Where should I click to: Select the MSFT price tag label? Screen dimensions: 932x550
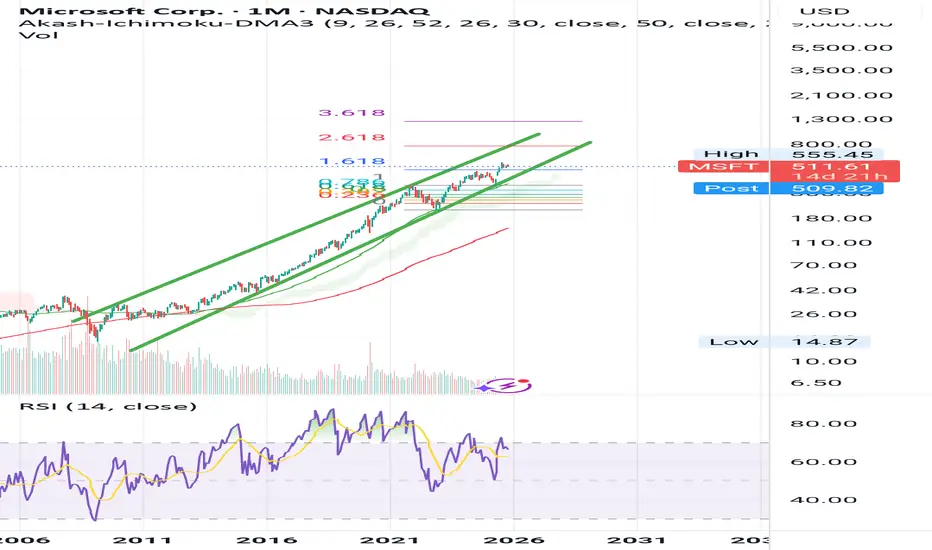[x=723, y=166]
